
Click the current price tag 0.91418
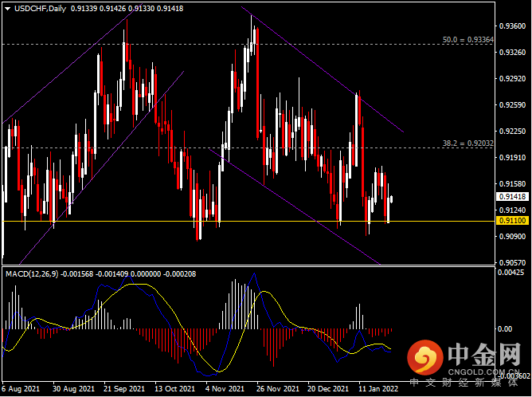coord(512,196)
